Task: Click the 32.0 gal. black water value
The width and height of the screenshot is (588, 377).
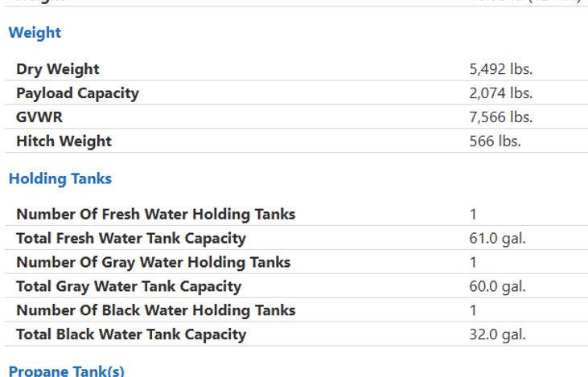Action: click(498, 334)
